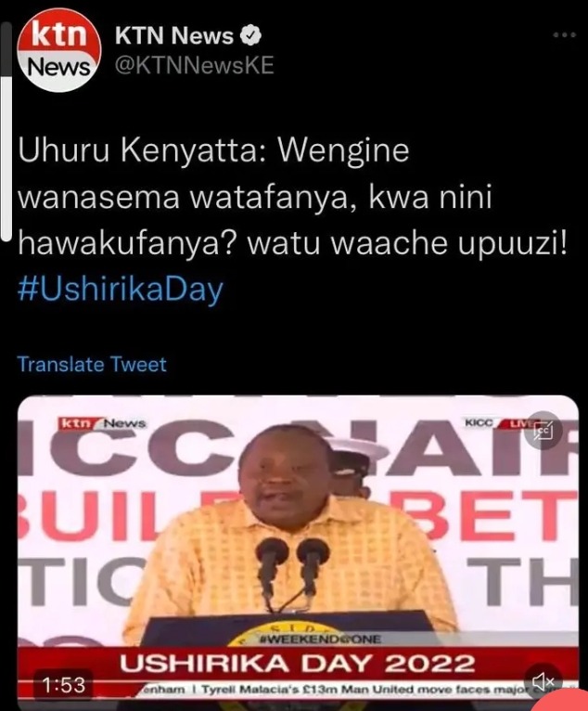Select the tweet text starting with Uhuru Kenyatta
588x711 pixels.
[x=292, y=197]
